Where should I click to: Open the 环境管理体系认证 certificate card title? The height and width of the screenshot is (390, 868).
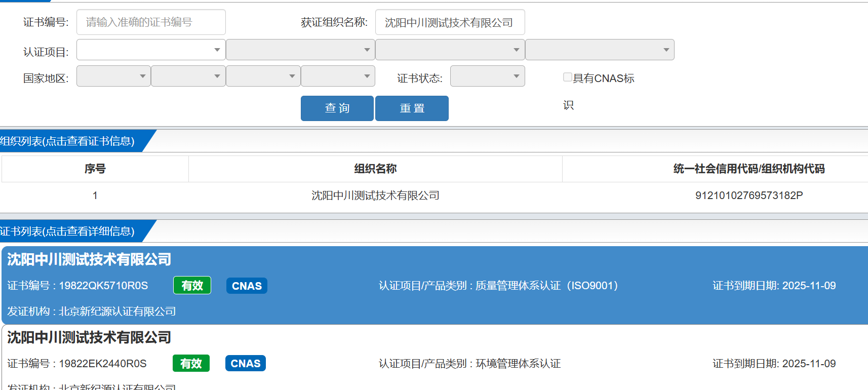[89, 337]
